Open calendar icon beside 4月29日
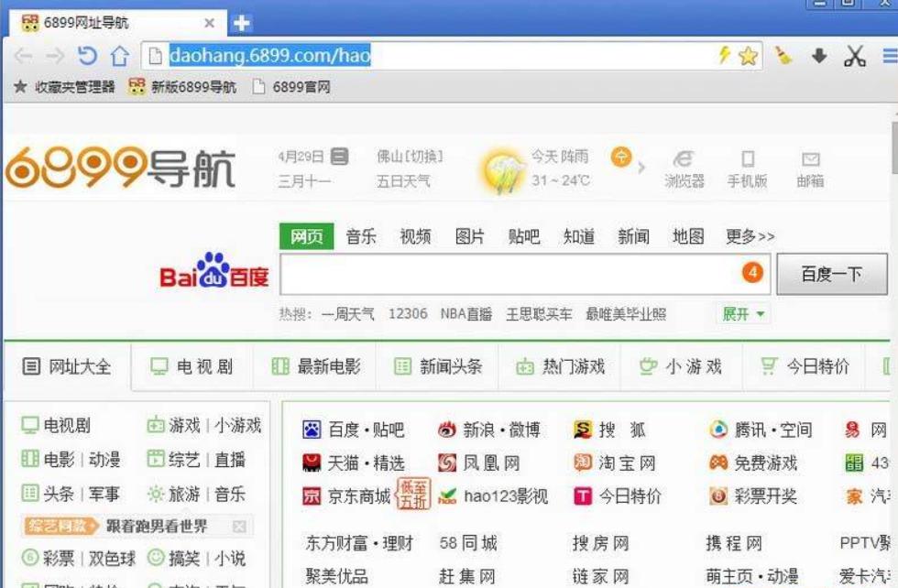Viewport: 898px width, 588px height. (340, 157)
